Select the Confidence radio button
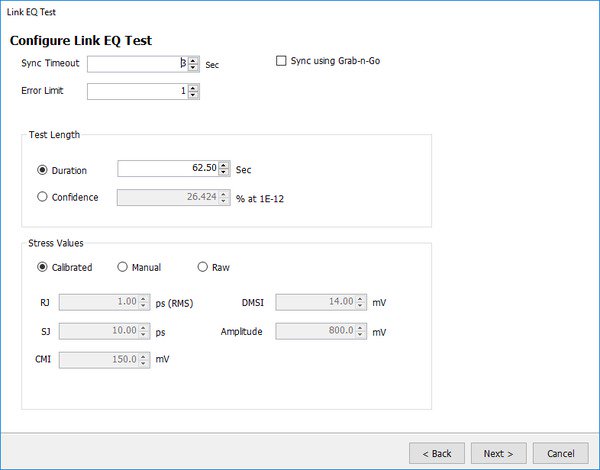This screenshot has height=470, width=600. 42,197
